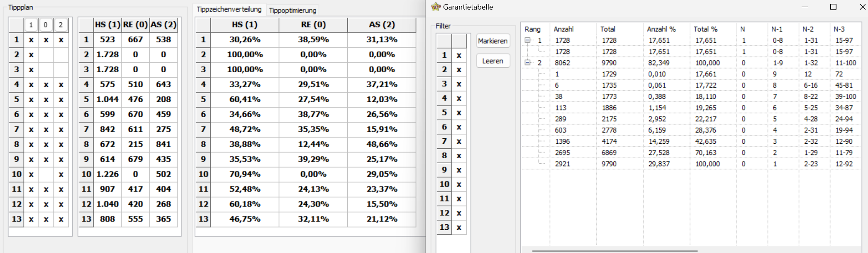868x253 pixels.
Task: Toggle the filter x mark for row 7
Action: point(459,141)
